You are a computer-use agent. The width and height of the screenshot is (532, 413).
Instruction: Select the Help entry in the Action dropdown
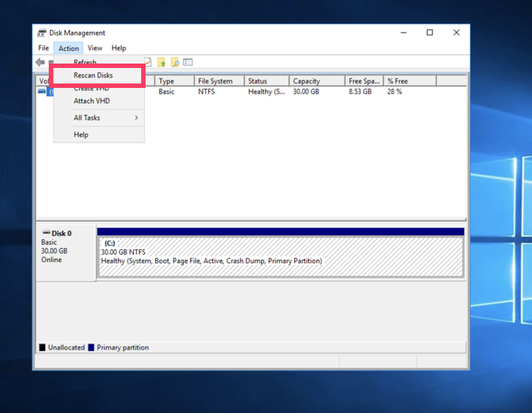click(99, 134)
